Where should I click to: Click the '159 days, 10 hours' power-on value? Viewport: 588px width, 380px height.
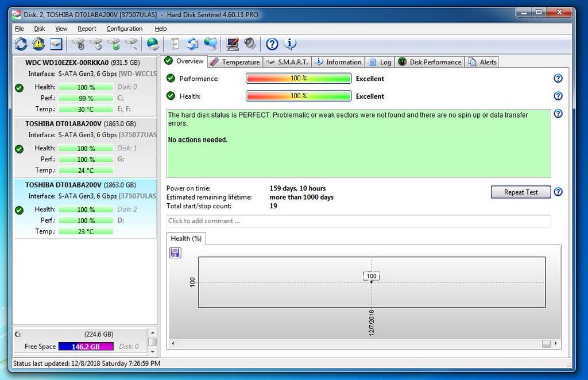[x=297, y=188]
